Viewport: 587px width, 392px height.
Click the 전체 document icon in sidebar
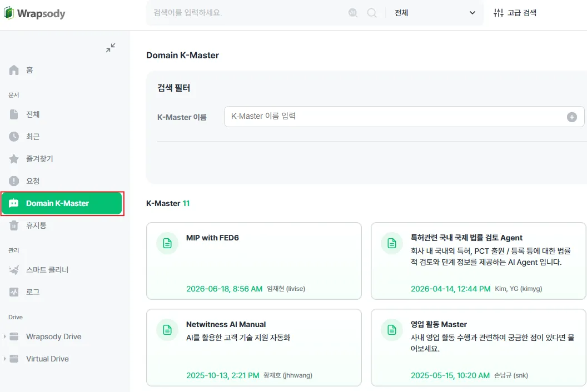click(14, 114)
